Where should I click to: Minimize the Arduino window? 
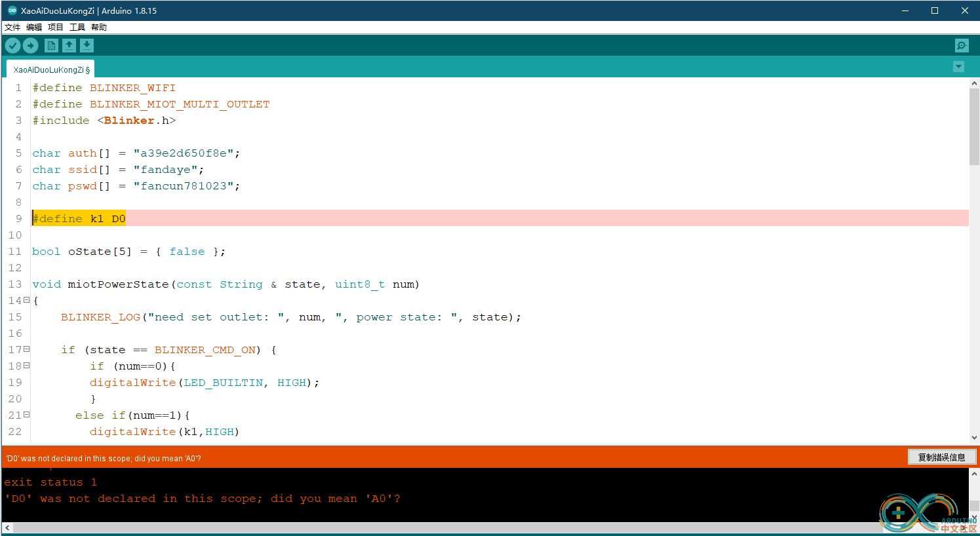(905, 10)
